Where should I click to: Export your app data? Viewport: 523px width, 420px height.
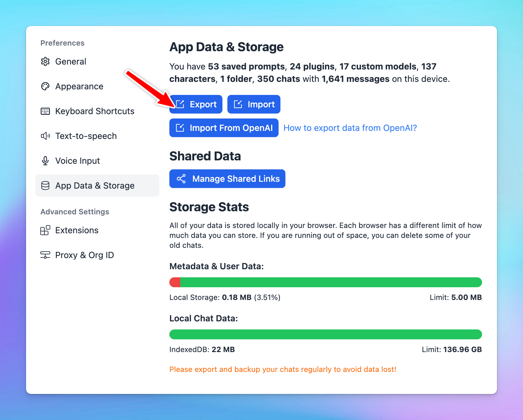(196, 104)
